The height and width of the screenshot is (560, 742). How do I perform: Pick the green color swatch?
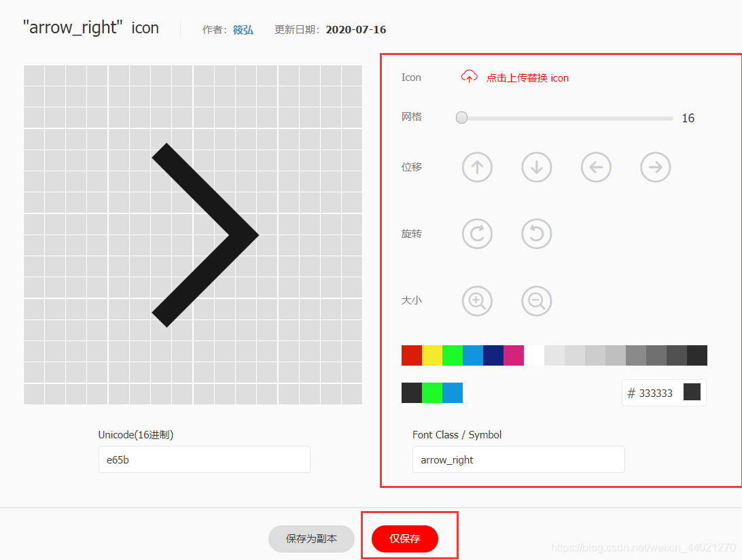452,355
